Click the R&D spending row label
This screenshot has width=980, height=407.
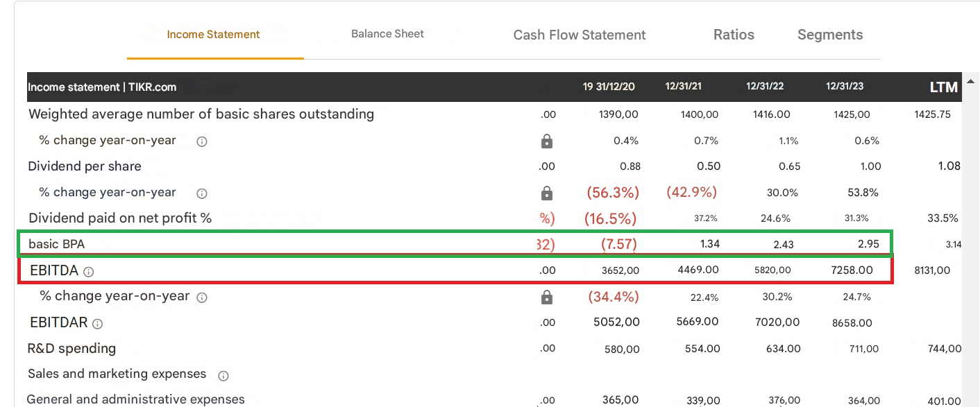(71, 348)
